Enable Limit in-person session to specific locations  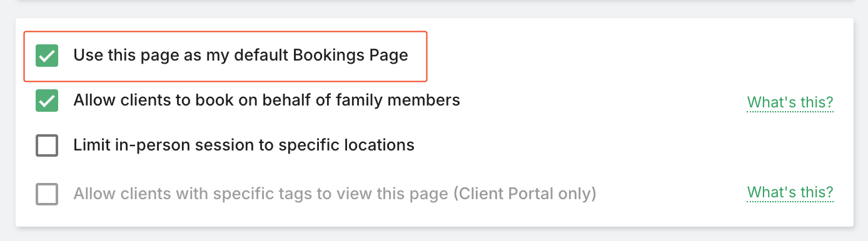[x=47, y=146]
